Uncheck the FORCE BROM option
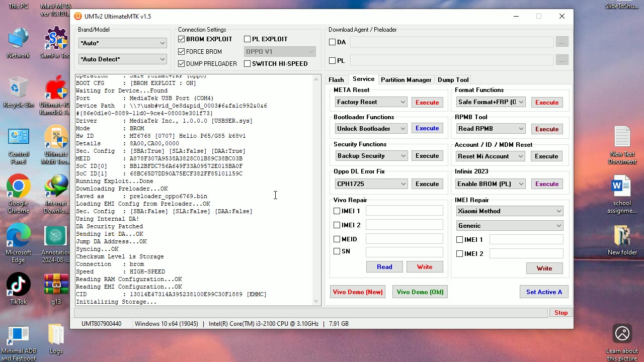 (182, 51)
